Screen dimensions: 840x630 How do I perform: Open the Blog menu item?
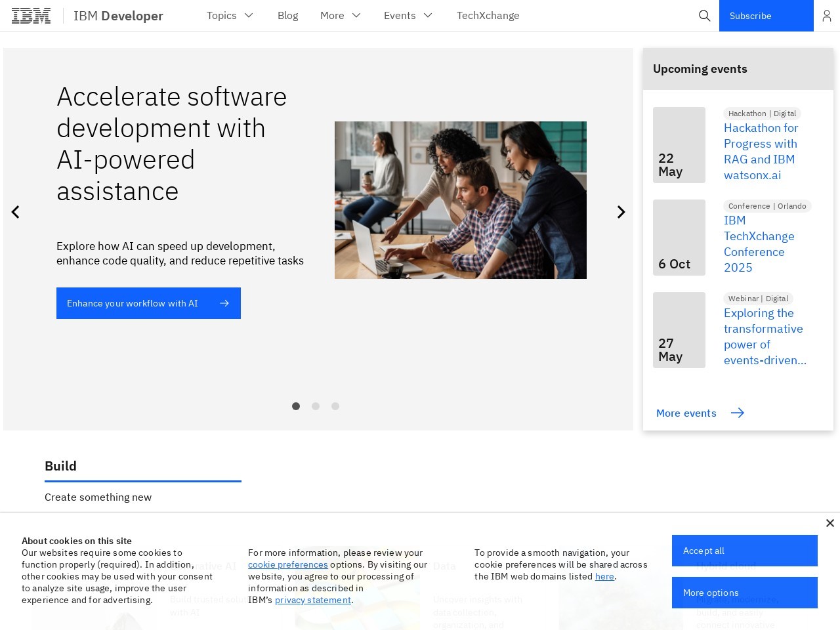(x=287, y=16)
